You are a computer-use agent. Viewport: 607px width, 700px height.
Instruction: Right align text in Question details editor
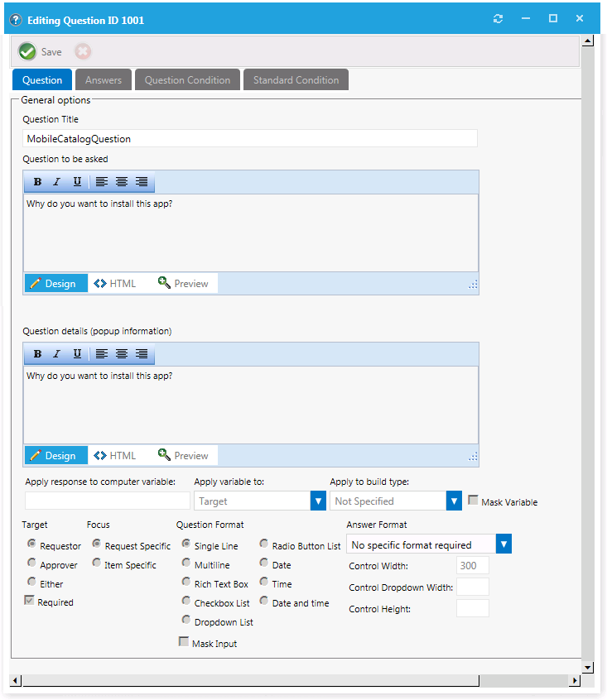tap(142, 354)
